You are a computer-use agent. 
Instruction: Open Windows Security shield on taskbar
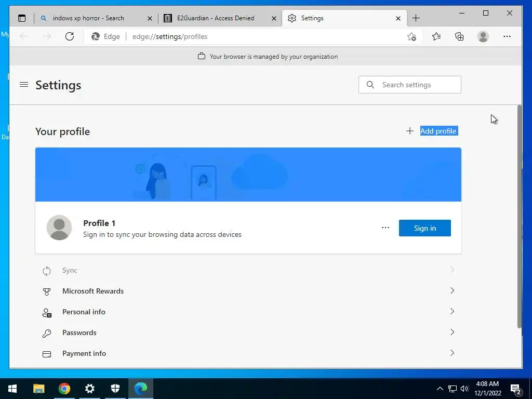point(115,389)
